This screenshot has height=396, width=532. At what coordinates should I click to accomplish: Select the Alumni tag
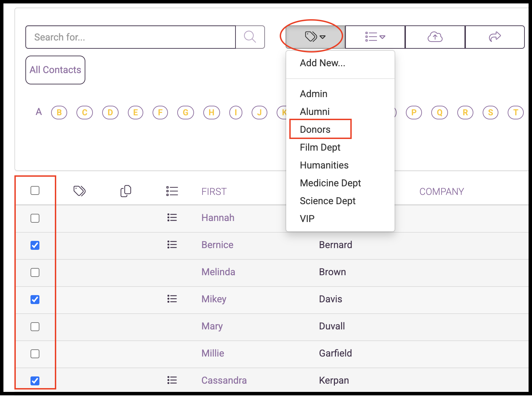click(315, 112)
